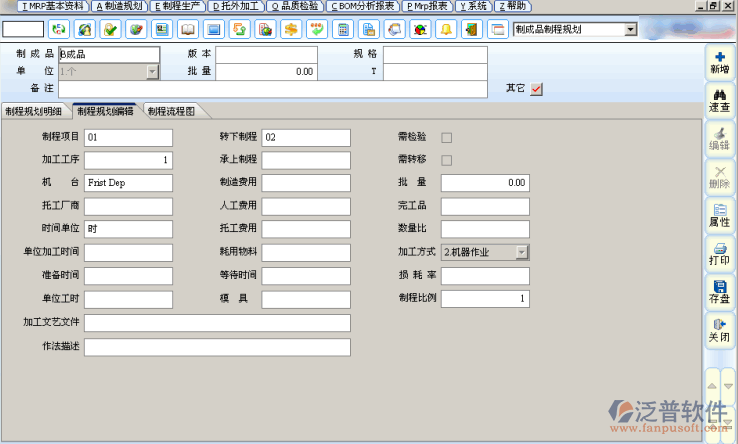This screenshot has height=444, width=738.
Task: Switch to the 制程流程图 tab
Action: [178, 111]
